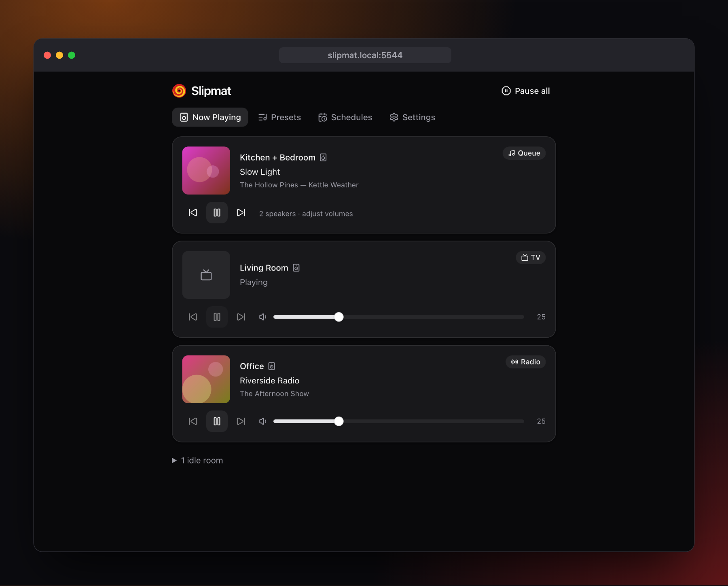Click the Playing status in Living Room
Screen dimensions: 728x586
[x=254, y=282]
